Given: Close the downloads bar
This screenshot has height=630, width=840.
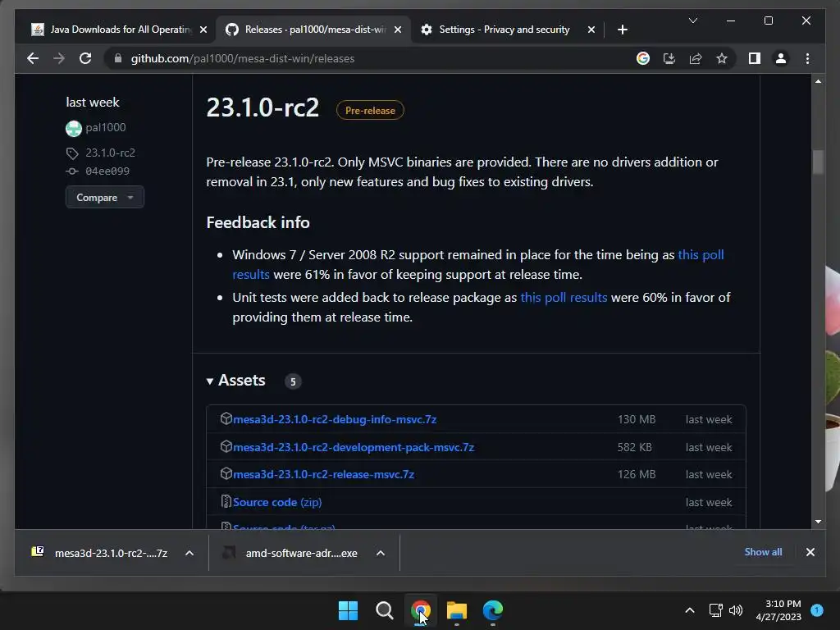Looking at the screenshot, I should [x=810, y=552].
